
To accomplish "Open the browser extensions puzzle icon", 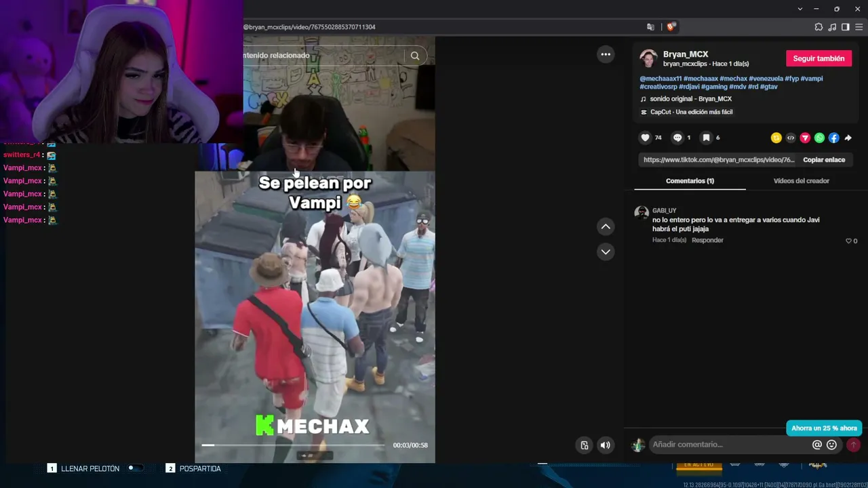I will pyautogui.click(x=818, y=27).
